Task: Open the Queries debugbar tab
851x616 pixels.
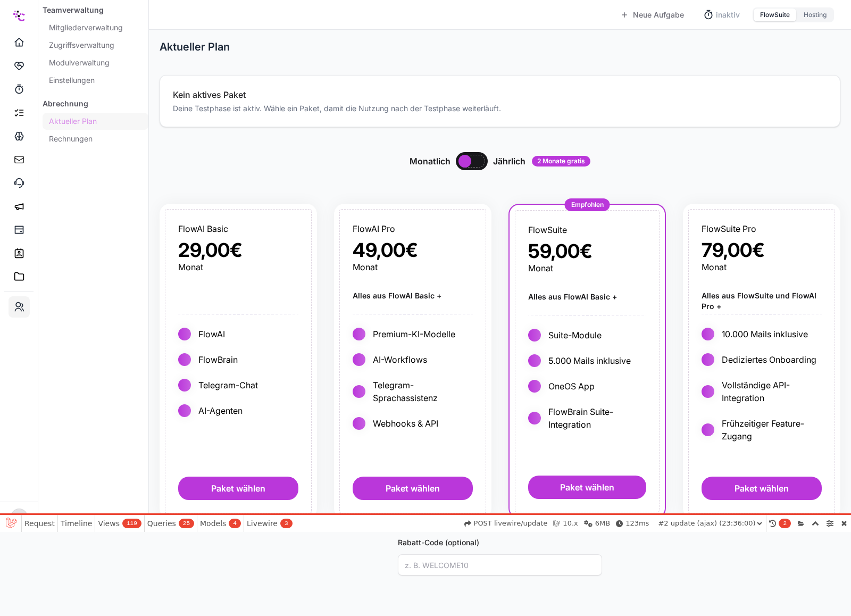Action: click(x=170, y=523)
